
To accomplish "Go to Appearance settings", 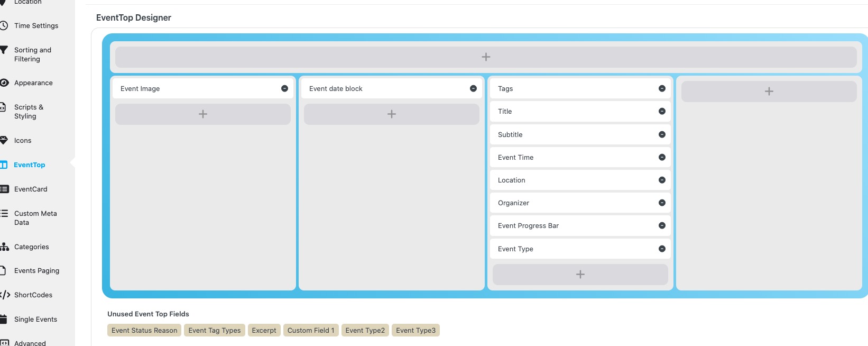I will [x=33, y=83].
